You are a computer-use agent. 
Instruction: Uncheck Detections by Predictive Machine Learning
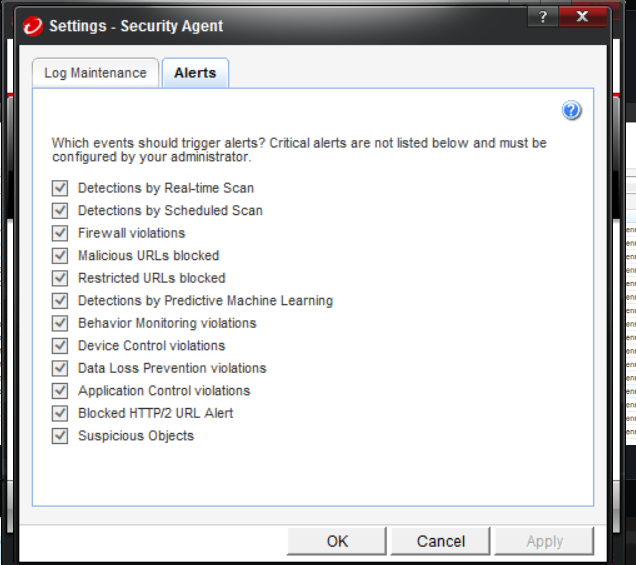pyautogui.click(x=61, y=301)
